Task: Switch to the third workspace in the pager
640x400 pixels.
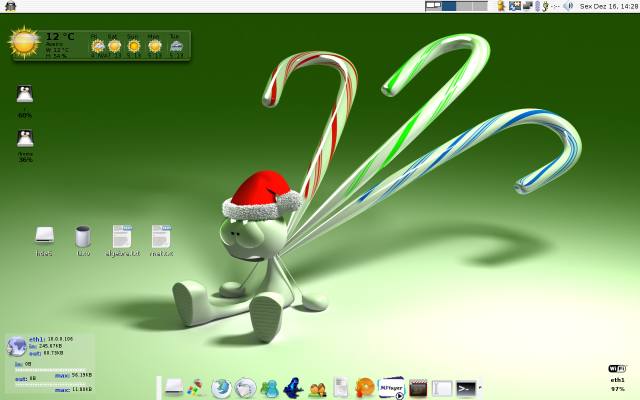Action: point(464,6)
